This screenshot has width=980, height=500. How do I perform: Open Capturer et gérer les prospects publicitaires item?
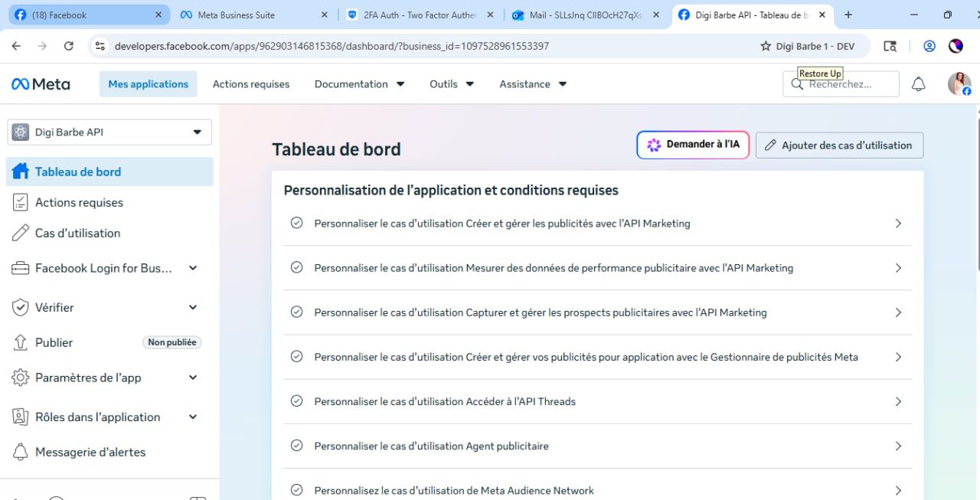tap(597, 312)
